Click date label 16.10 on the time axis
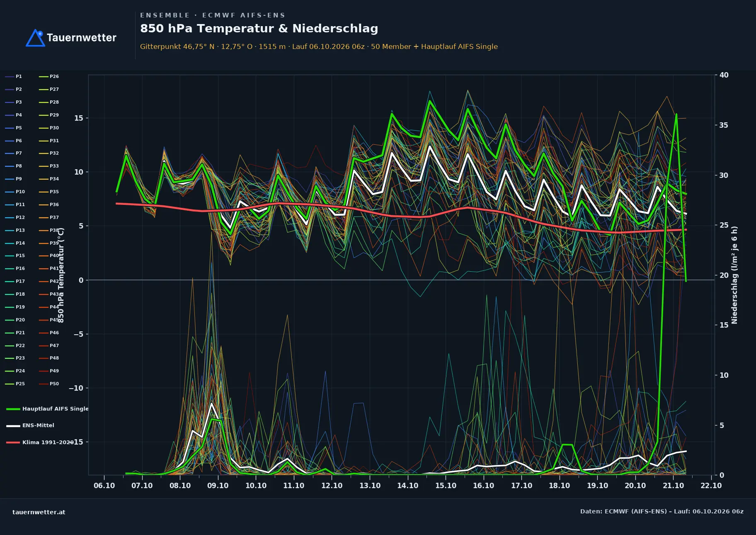This screenshot has width=756, height=535. (484, 486)
